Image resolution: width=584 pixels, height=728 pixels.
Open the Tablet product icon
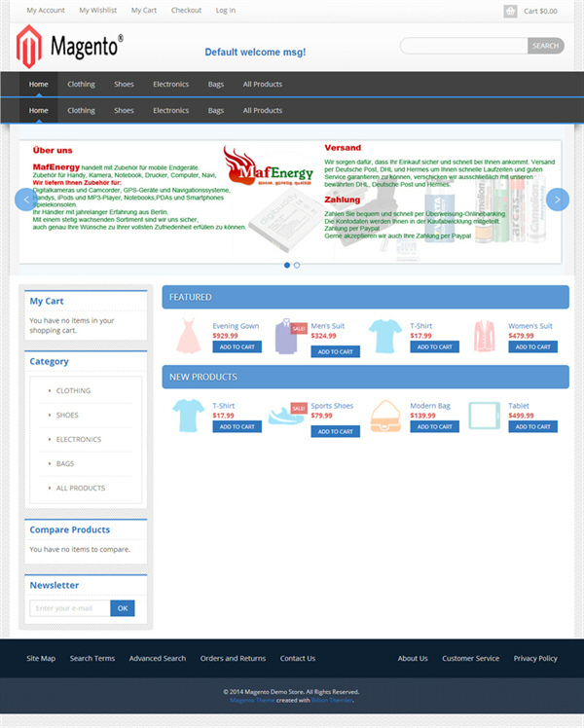point(484,416)
